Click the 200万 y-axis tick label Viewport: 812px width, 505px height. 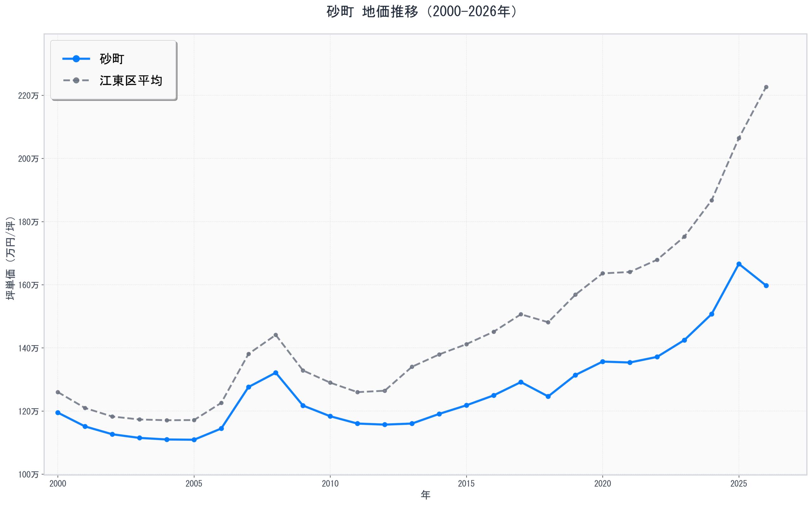click(x=28, y=159)
